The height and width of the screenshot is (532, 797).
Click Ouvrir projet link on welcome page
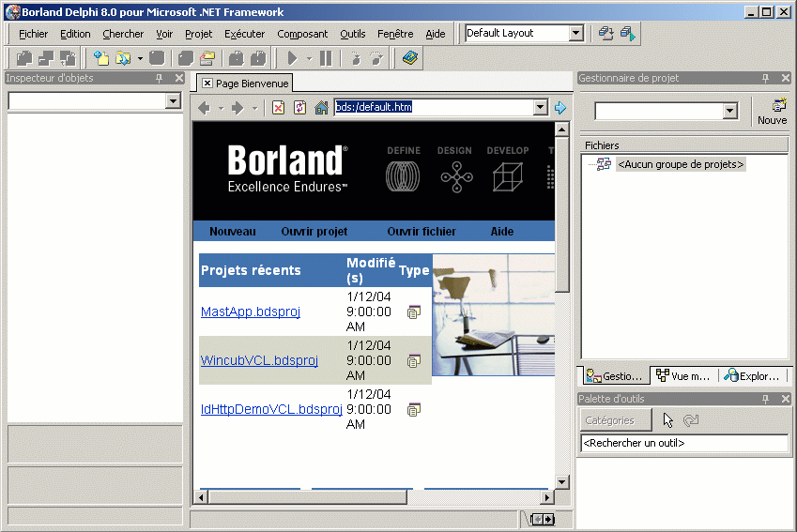click(314, 231)
